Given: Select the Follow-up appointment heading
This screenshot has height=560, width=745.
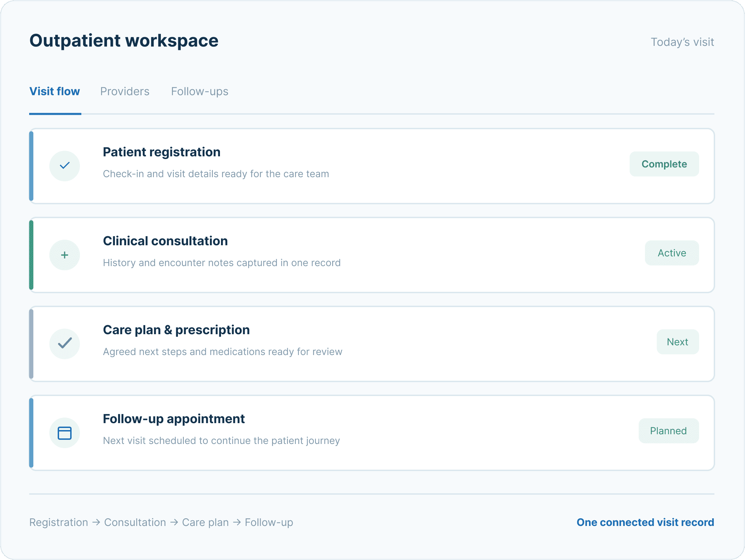Looking at the screenshot, I should coord(174,419).
